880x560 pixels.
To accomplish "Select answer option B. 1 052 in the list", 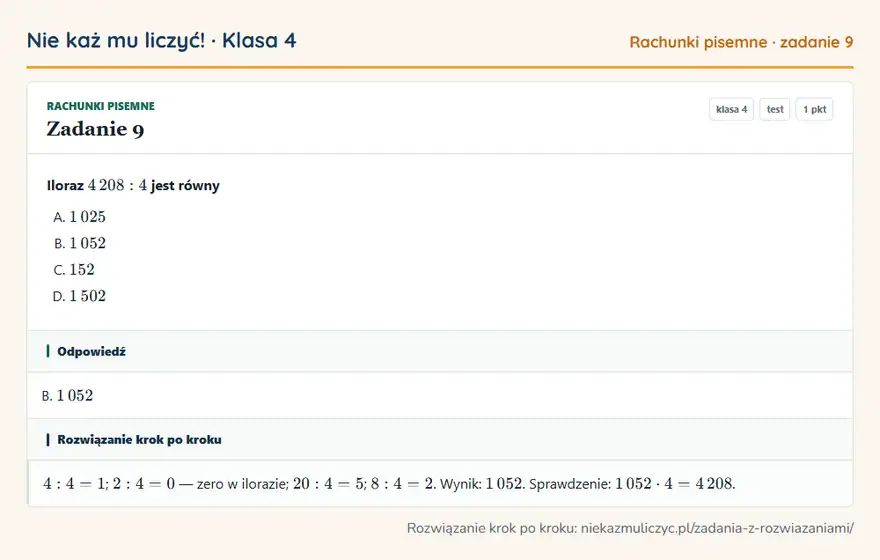I will pos(80,243).
